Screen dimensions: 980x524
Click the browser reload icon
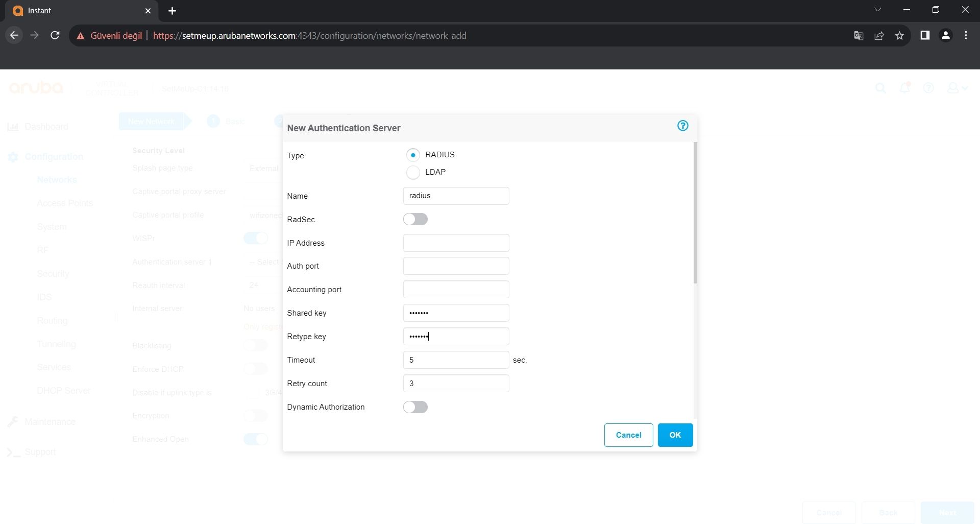(55, 36)
